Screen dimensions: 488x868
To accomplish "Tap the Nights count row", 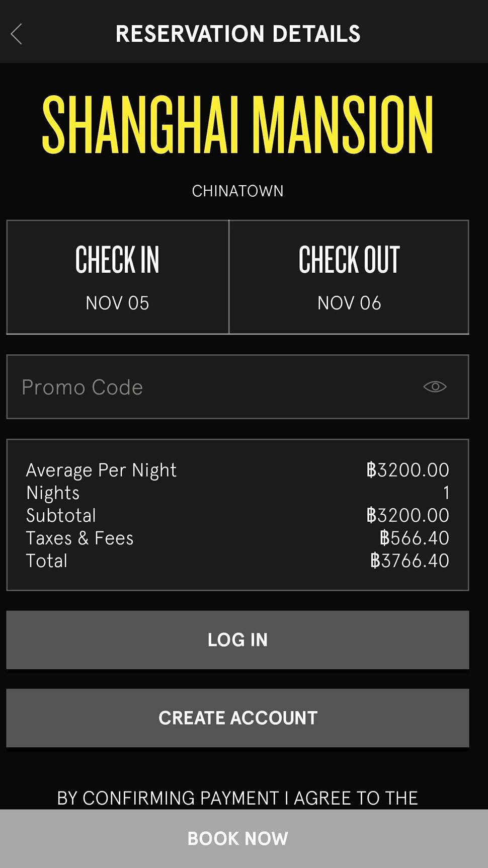I will point(237,493).
